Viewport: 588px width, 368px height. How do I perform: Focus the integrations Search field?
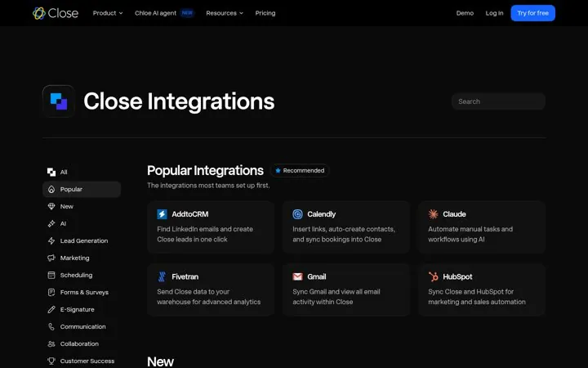coord(498,101)
